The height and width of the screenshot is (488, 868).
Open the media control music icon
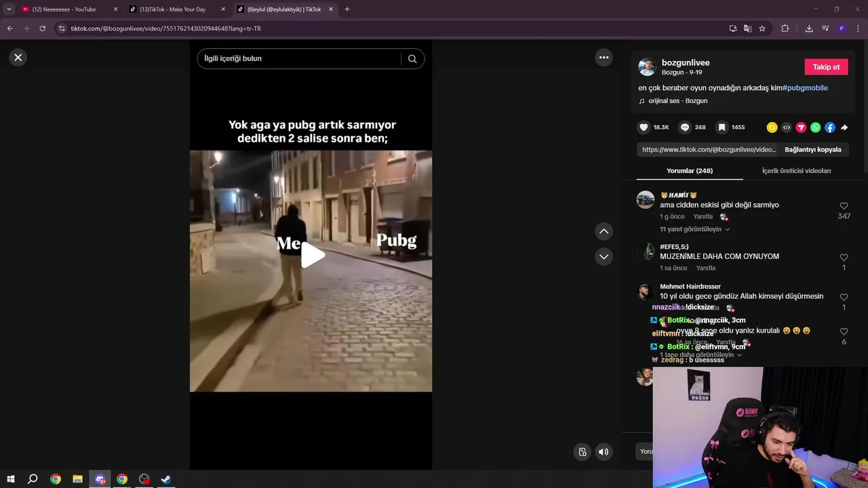coord(825,28)
